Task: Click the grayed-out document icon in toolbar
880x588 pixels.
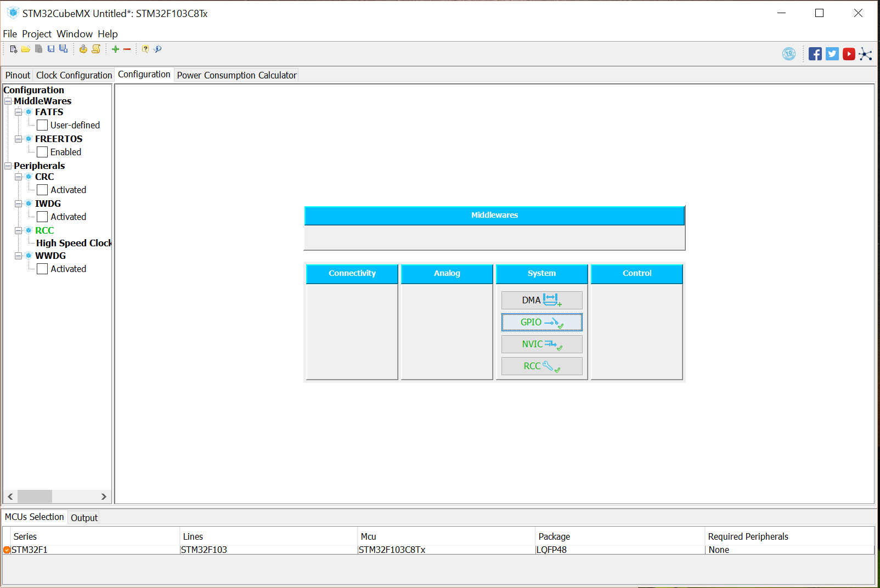Action: click(x=38, y=49)
